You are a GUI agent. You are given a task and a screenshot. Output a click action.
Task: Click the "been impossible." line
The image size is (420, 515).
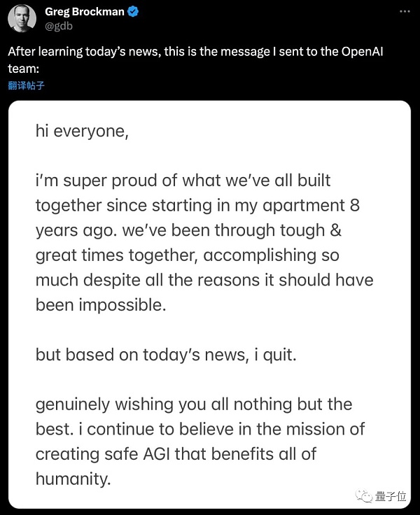[101, 305]
